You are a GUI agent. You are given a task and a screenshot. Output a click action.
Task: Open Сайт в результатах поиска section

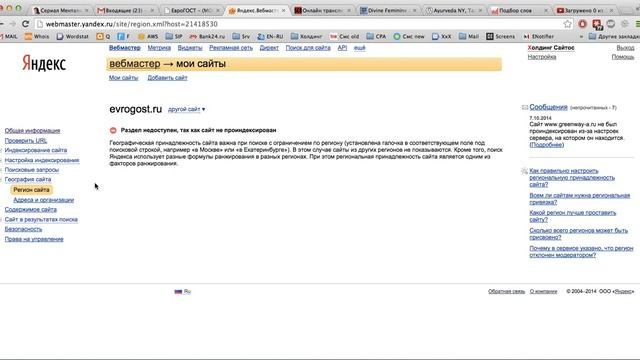(x=41, y=220)
